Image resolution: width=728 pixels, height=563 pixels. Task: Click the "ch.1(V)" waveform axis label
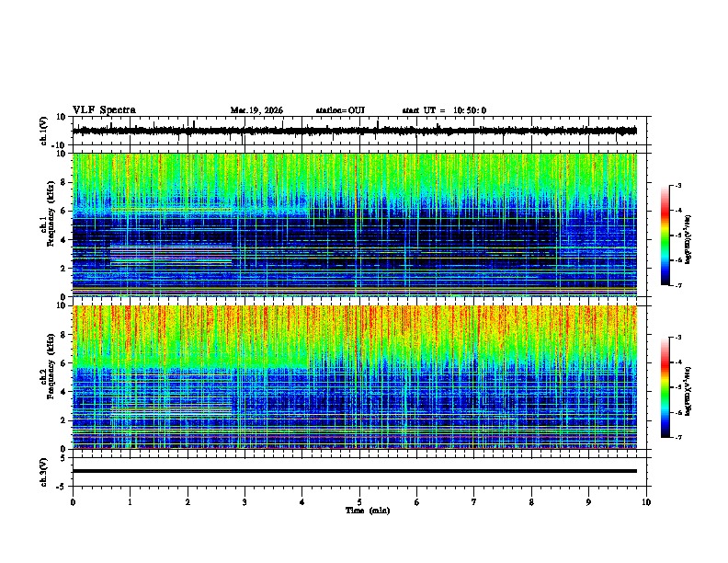pos(44,131)
